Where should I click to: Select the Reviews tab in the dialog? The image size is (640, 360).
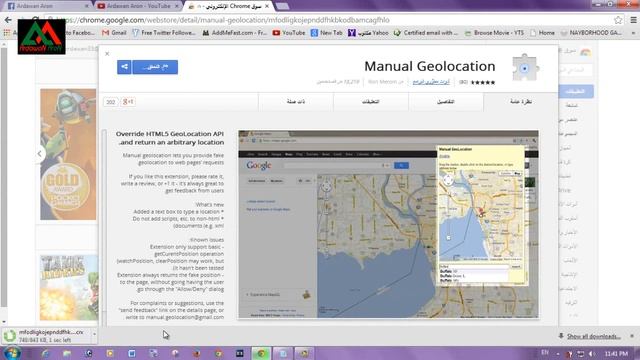tap(371, 102)
